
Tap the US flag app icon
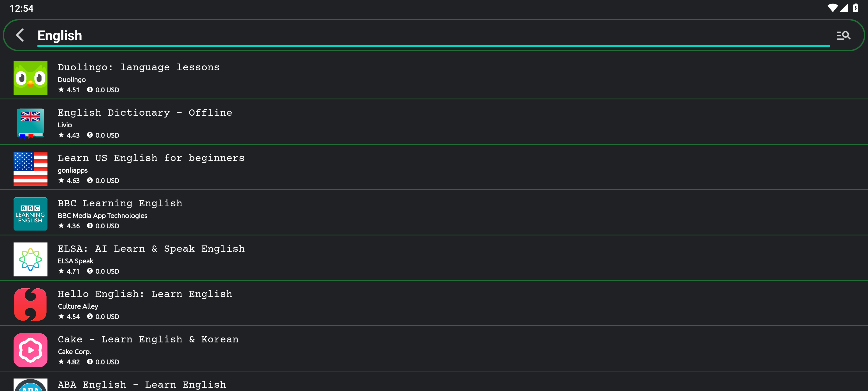coord(30,168)
